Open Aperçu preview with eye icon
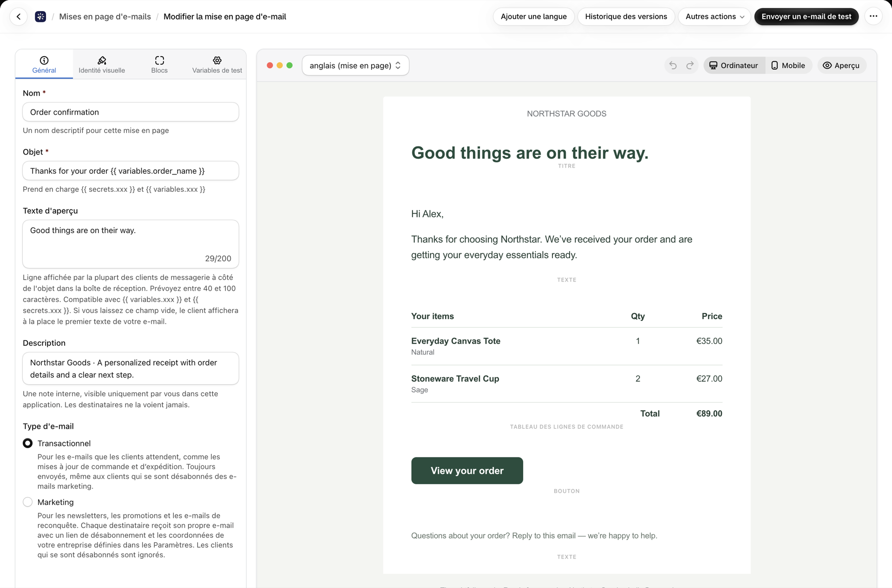Image resolution: width=892 pixels, height=588 pixels. pos(841,65)
